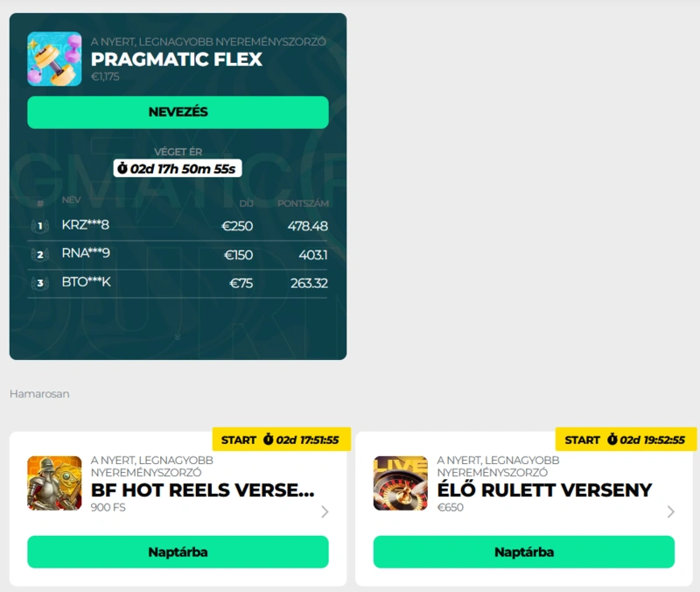700x592 pixels.
Task: Select the KRZ***8 leaderboard row
Action: click(178, 226)
